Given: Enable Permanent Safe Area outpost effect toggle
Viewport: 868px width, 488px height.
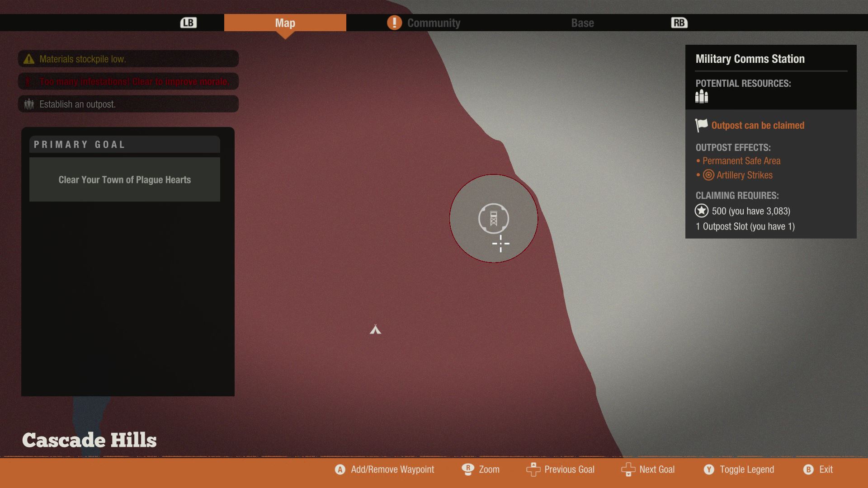Looking at the screenshot, I should coord(741,160).
